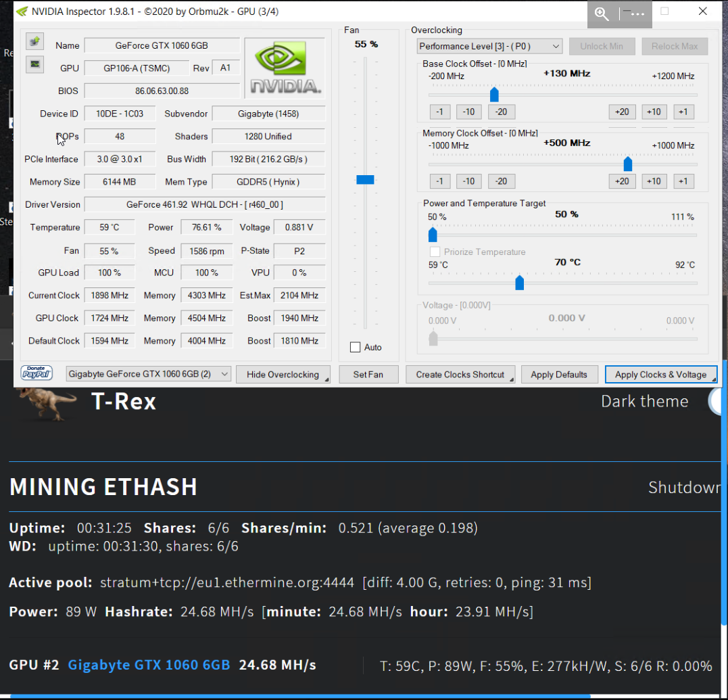This screenshot has height=700, width=728.
Task: Click the Set Fan button
Action: [x=368, y=374]
